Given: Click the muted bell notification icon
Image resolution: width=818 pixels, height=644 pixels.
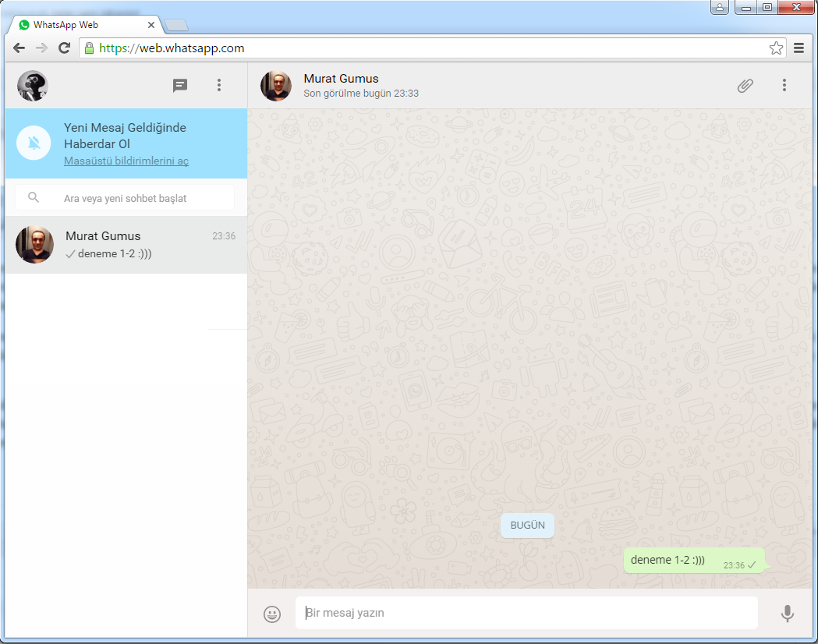Looking at the screenshot, I should tap(34, 143).
